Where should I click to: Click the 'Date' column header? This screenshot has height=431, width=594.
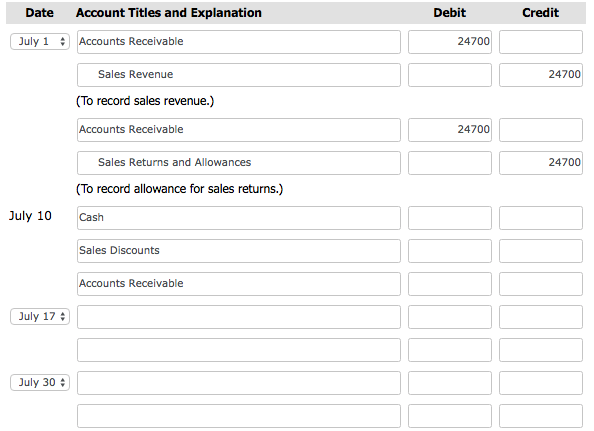point(39,13)
